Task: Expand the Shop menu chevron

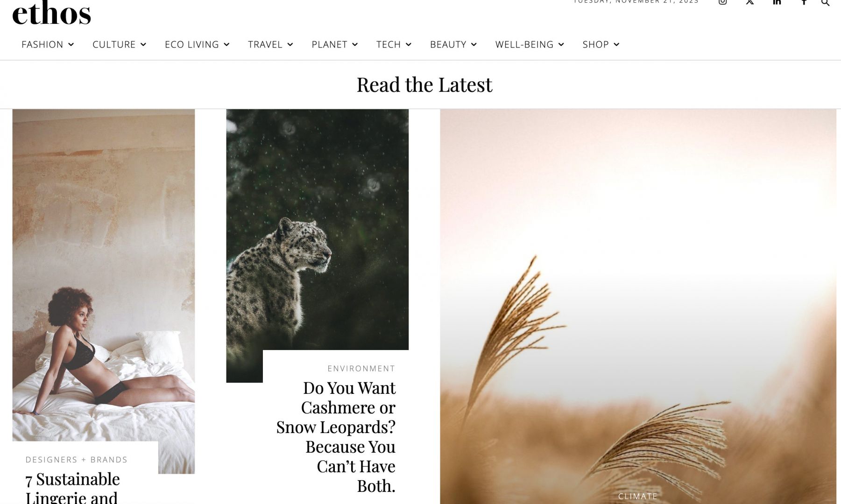Action: [x=616, y=44]
